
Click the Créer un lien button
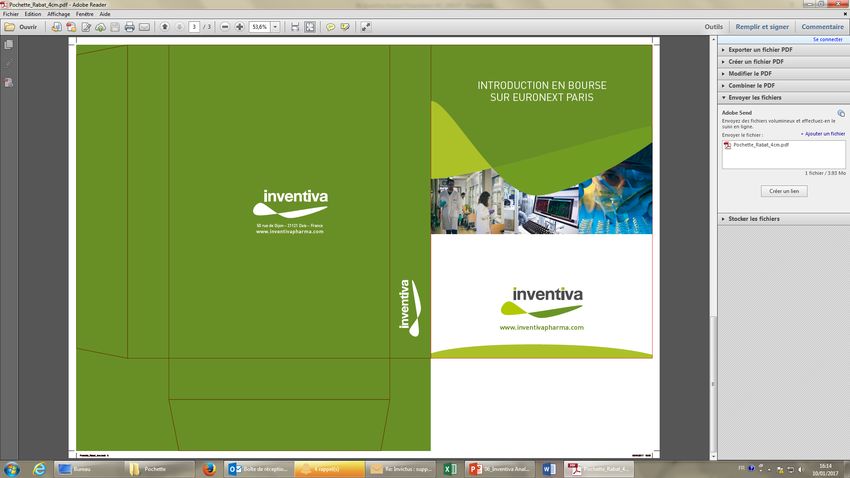tap(784, 191)
